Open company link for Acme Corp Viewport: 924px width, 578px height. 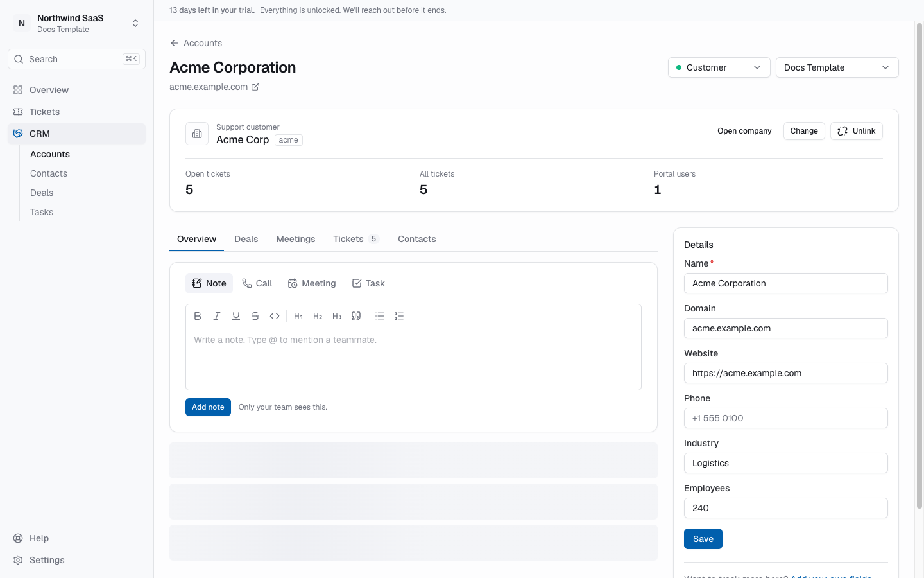(x=744, y=131)
